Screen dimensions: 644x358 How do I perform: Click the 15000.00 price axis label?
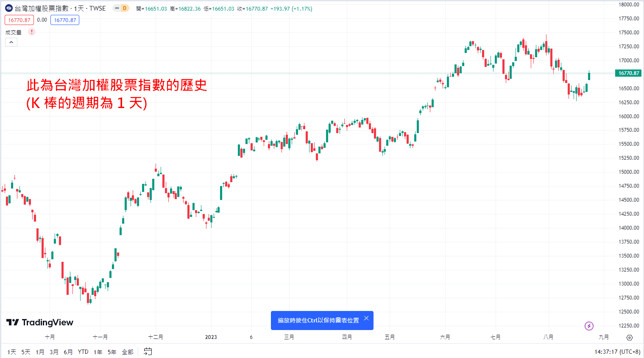click(x=629, y=172)
